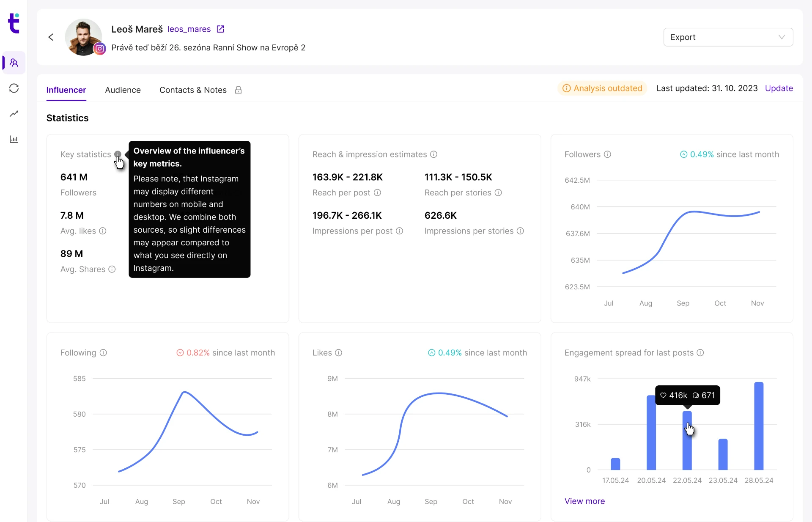Click the Reach per stories info icon
Image resolution: width=812 pixels, height=522 pixels.
coord(499,192)
